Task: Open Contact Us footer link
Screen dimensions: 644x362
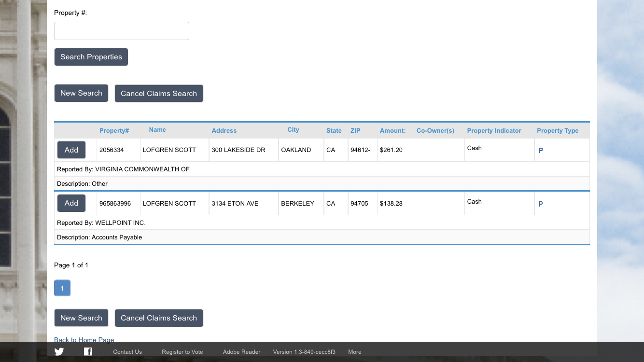Action: tap(127, 352)
